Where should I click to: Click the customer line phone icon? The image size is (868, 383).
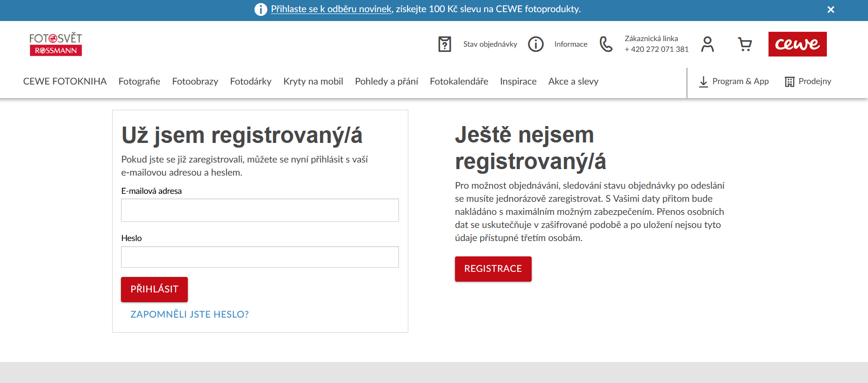point(606,44)
